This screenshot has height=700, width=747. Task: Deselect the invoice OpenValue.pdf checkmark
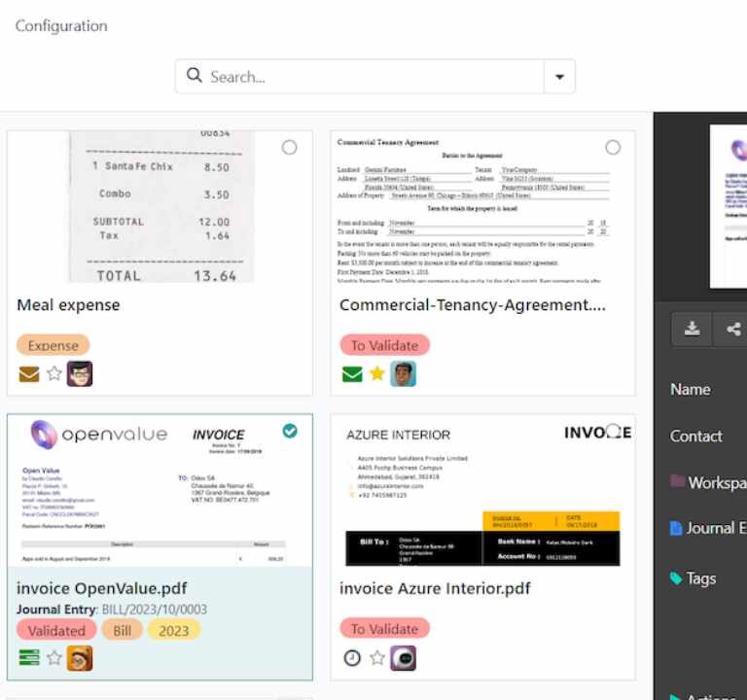[290, 431]
